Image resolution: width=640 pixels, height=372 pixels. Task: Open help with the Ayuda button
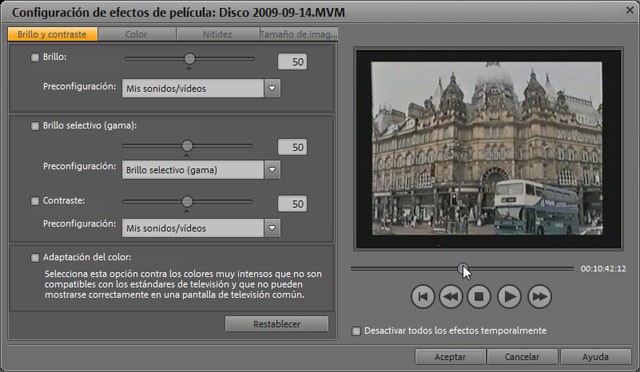coord(596,357)
